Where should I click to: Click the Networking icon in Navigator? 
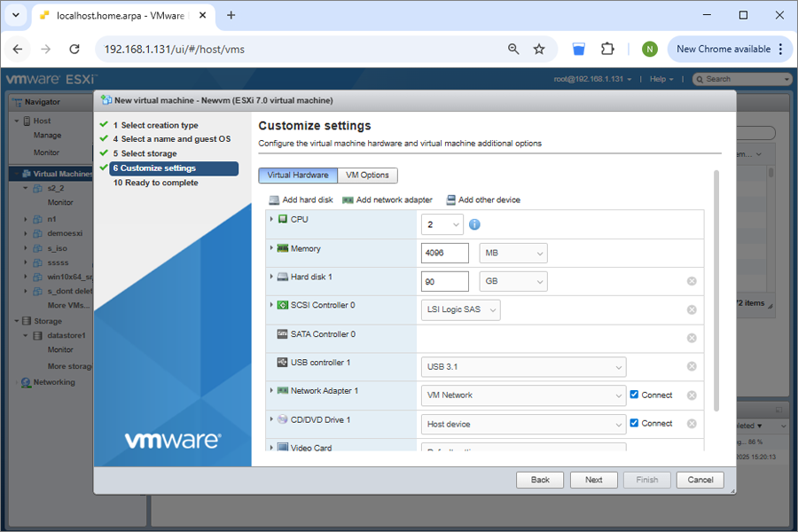(26, 382)
